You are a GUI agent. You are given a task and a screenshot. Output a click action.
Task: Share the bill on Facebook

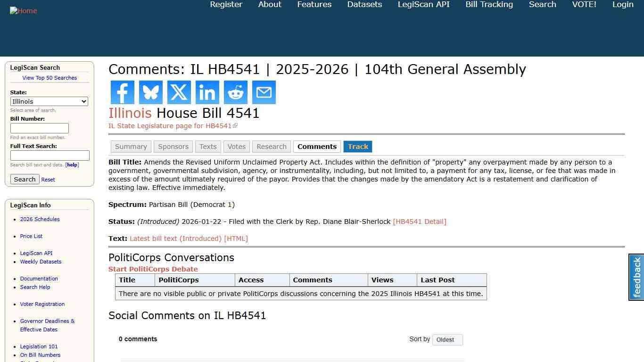122,92
